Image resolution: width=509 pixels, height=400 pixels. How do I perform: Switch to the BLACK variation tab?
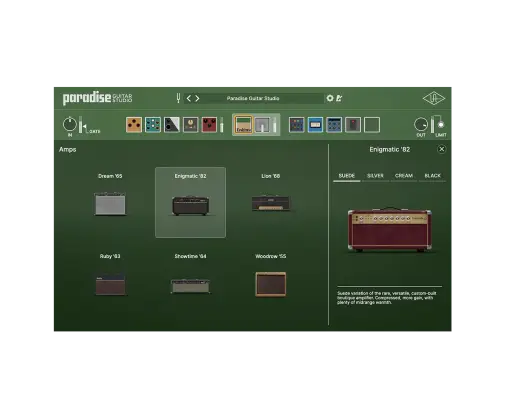tap(433, 176)
